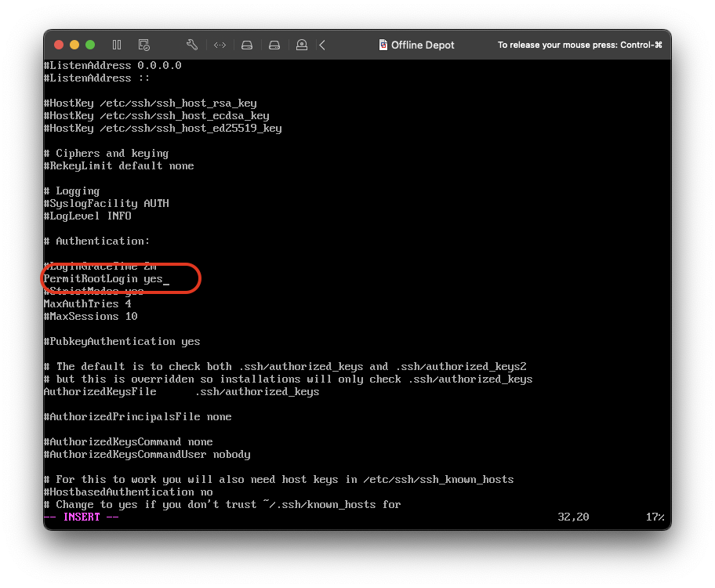This screenshot has width=715, height=588.
Task: Click the INSERT mode indicator
Action: click(x=82, y=517)
